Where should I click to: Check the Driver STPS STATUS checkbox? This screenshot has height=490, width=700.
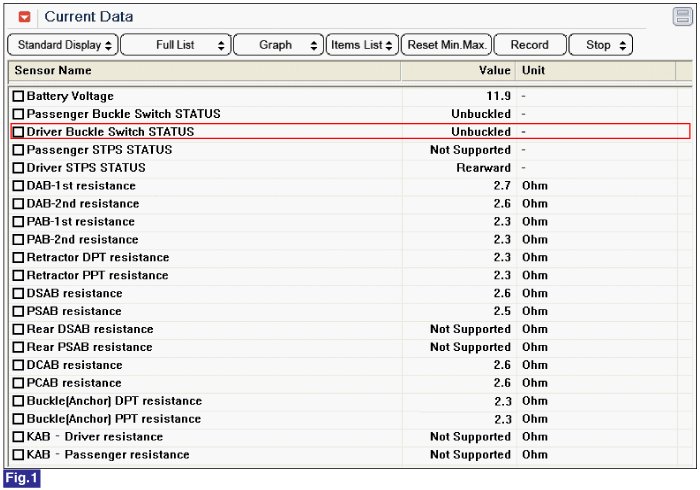coord(18,168)
